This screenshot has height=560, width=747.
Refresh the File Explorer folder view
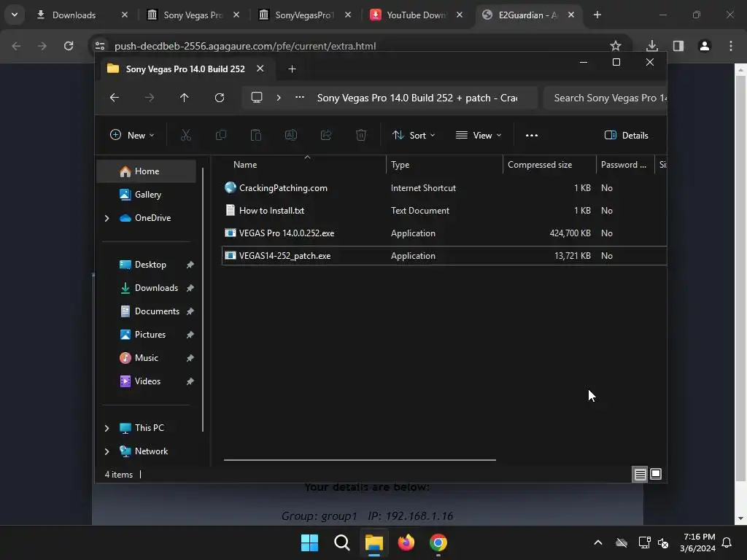(219, 98)
